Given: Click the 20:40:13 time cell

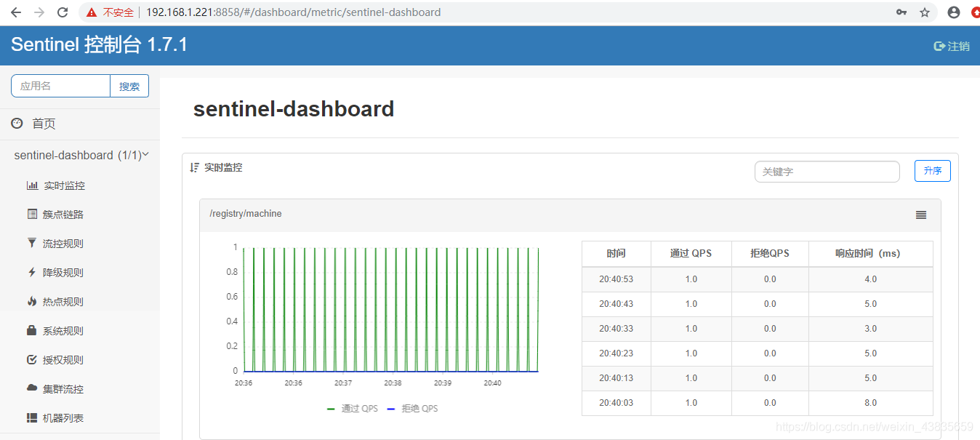Looking at the screenshot, I should [616, 378].
